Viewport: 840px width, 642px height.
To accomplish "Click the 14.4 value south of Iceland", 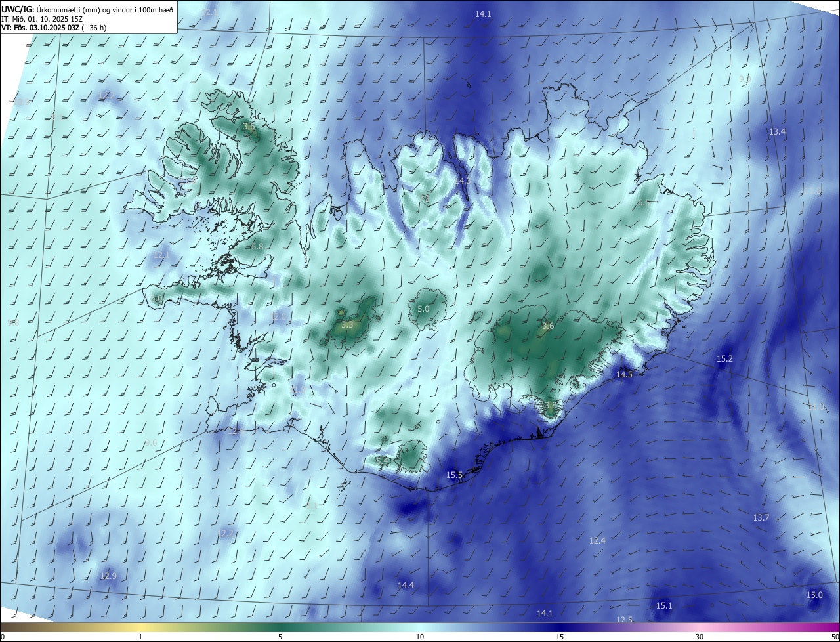I will [x=406, y=585].
